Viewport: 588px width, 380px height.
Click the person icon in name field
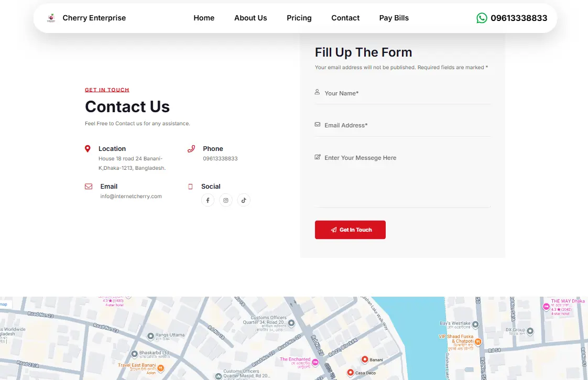[317, 92]
